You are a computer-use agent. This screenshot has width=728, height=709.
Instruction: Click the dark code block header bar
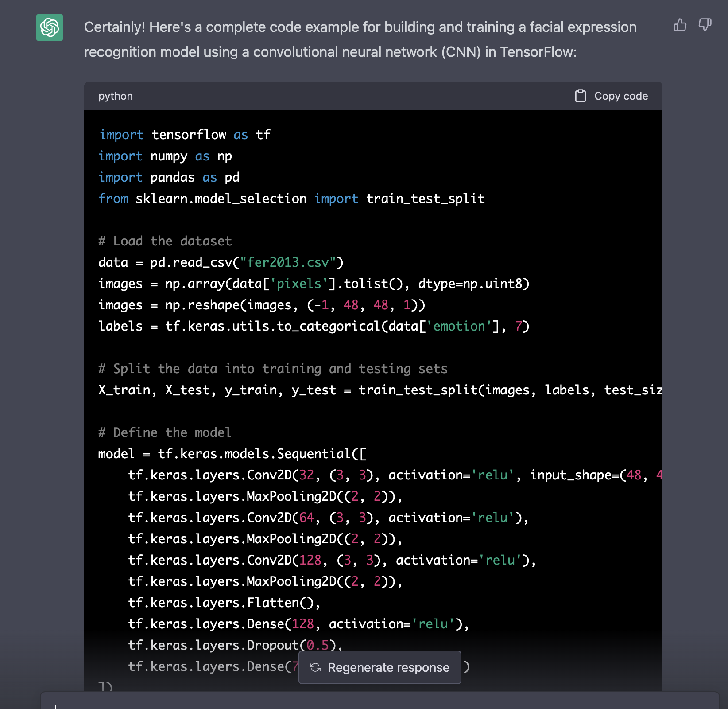[x=354, y=96]
